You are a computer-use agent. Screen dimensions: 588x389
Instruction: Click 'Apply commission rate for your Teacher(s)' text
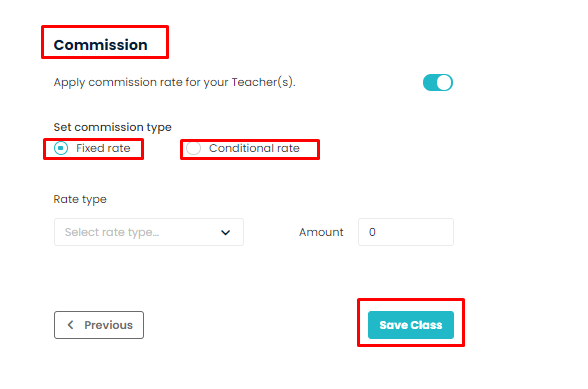(x=174, y=83)
